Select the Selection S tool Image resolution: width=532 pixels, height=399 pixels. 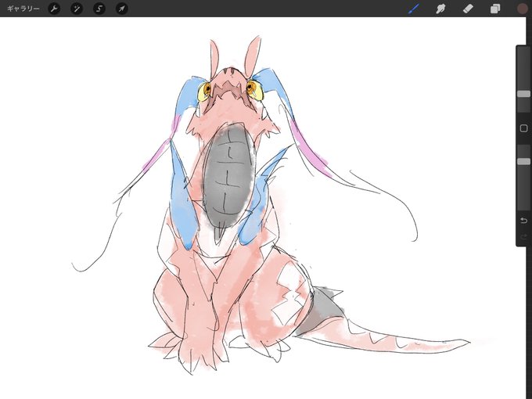[x=99, y=9]
